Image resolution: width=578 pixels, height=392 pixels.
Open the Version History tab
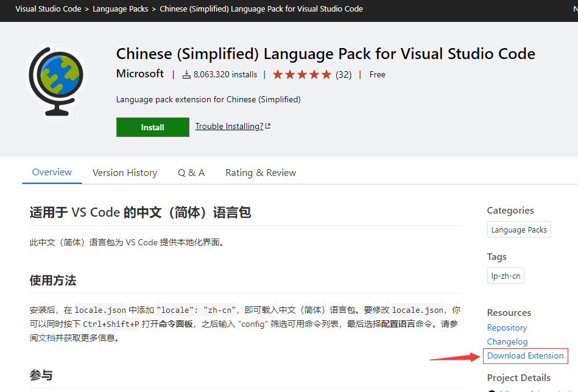(x=125, y=173)
